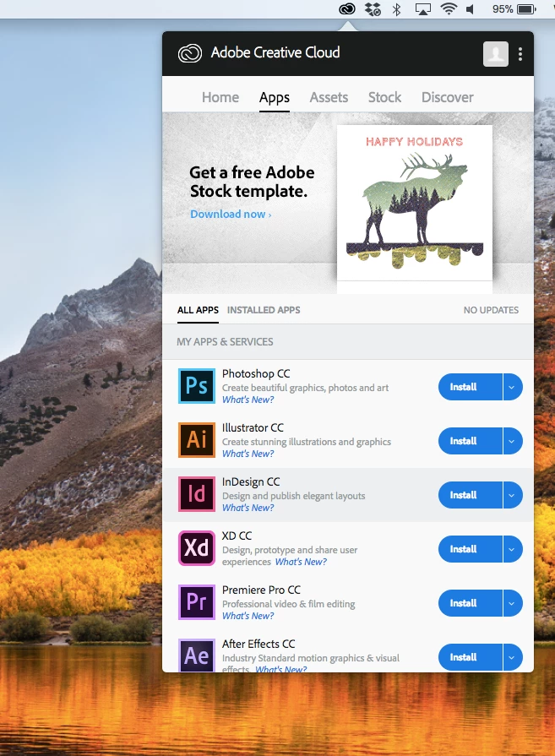555x756 pixels.
Task: Select the Apps tab
Action: click(x=275, y=97)
